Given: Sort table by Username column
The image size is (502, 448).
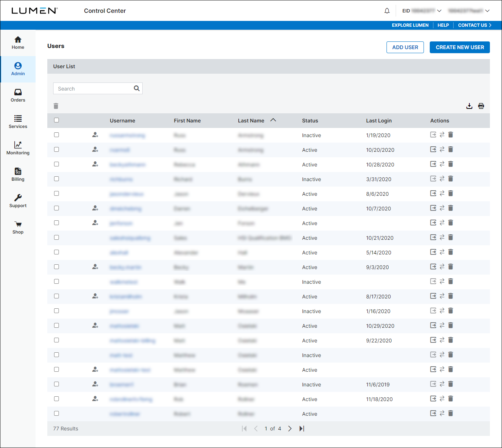Looking at the screenshot, I should click(122, 121).
